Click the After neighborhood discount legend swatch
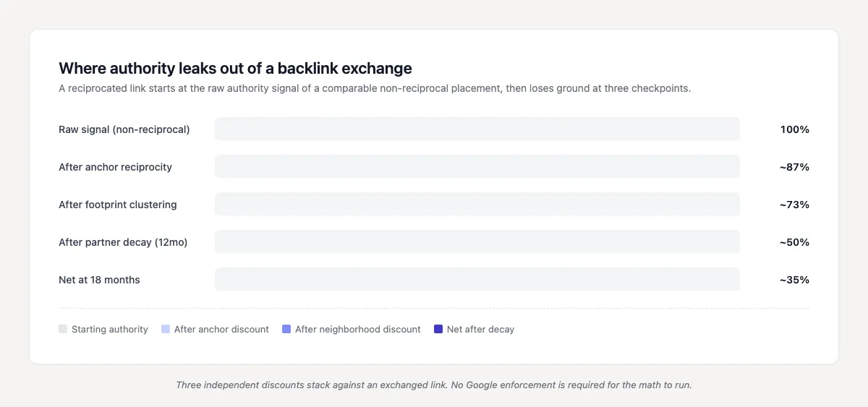Screen dimensions: 868x407 286,329
